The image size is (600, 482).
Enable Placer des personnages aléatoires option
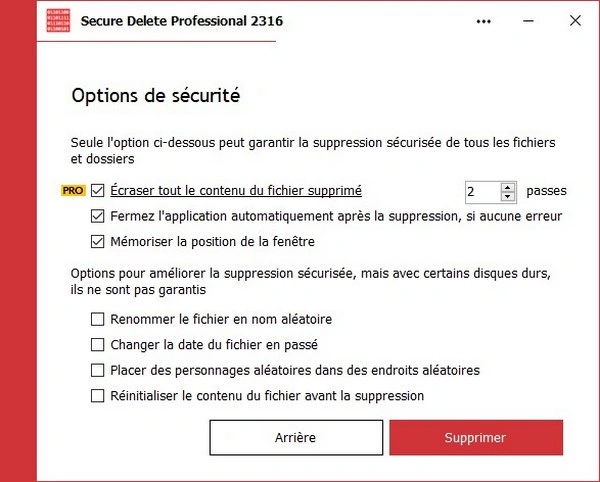pyautogui.click(x=97, y=370)
